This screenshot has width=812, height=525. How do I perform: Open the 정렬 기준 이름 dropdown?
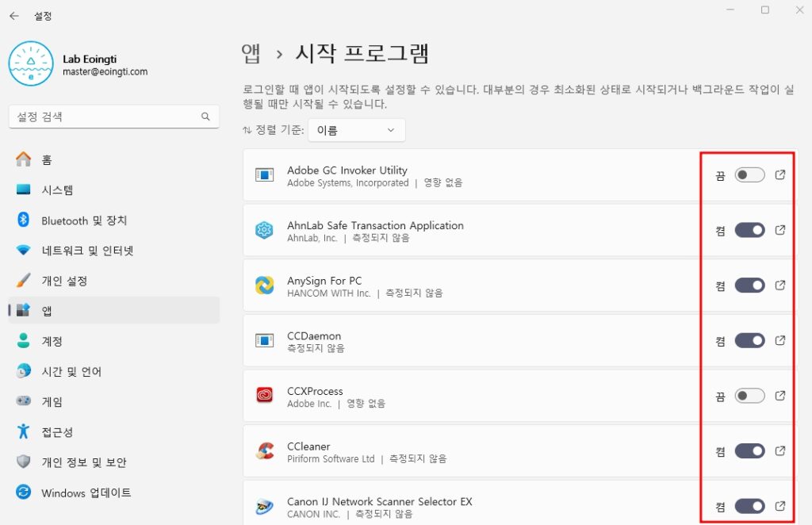click(356, 131)
